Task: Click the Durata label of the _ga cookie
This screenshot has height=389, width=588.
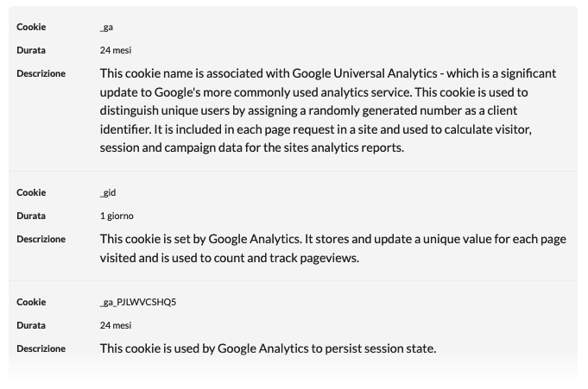Action: coord(31,50)
